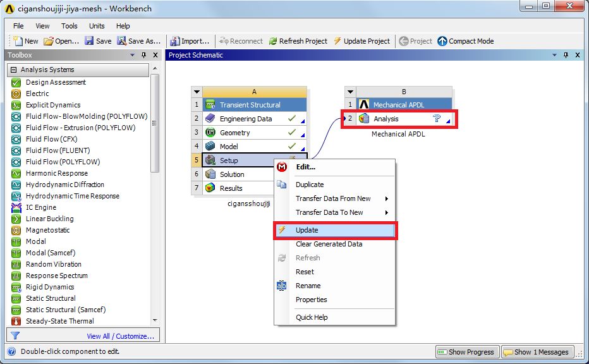The image size is (589, 364).
Task: Open the File menu
Action: (18, 26)
